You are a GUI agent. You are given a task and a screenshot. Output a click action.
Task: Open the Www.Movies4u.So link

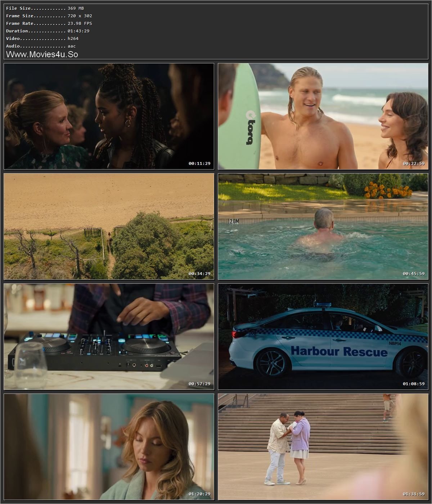tap(42, 54)
